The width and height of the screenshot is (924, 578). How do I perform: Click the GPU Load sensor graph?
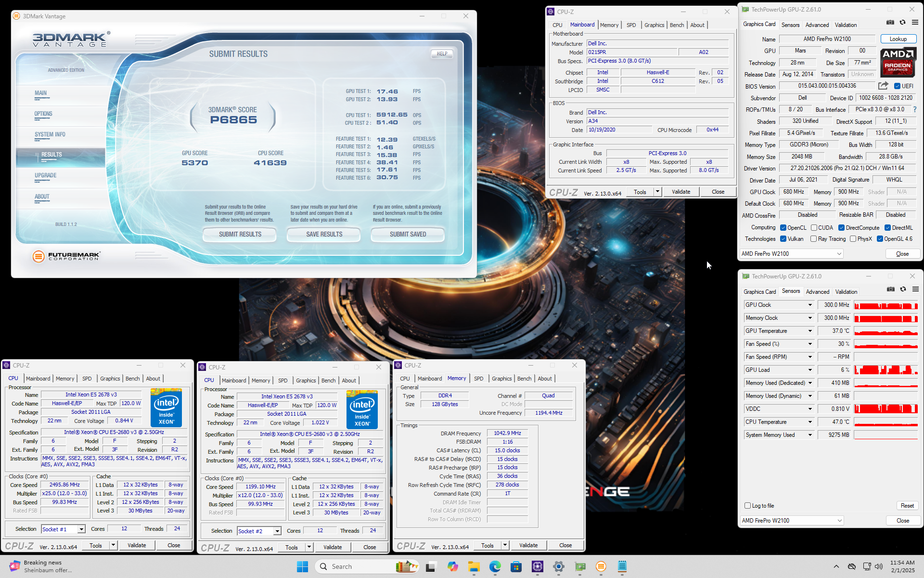(x=886, y=370)
